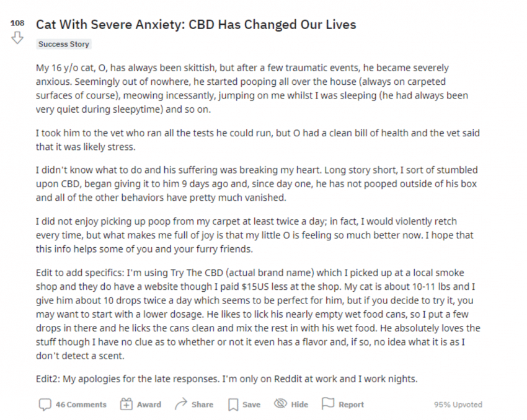Click the 'Edit2: My apologies' line
Image resolution: width=527 pixels, height=420 pixels.
226,379
